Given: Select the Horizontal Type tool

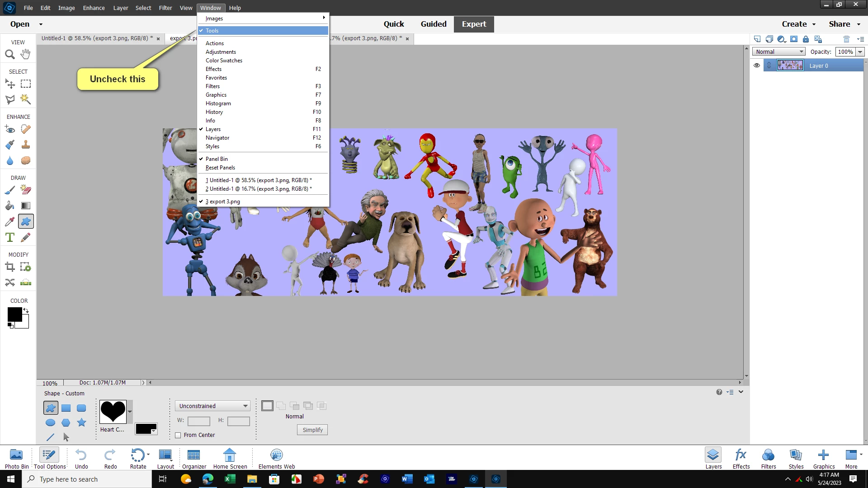Looking at the screenshot, I should coord(10,237).
